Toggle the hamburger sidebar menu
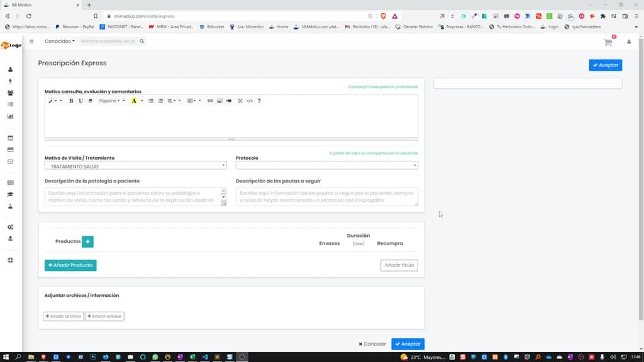The width and height of the screenshot is (644, 362). tap(31, 41)
